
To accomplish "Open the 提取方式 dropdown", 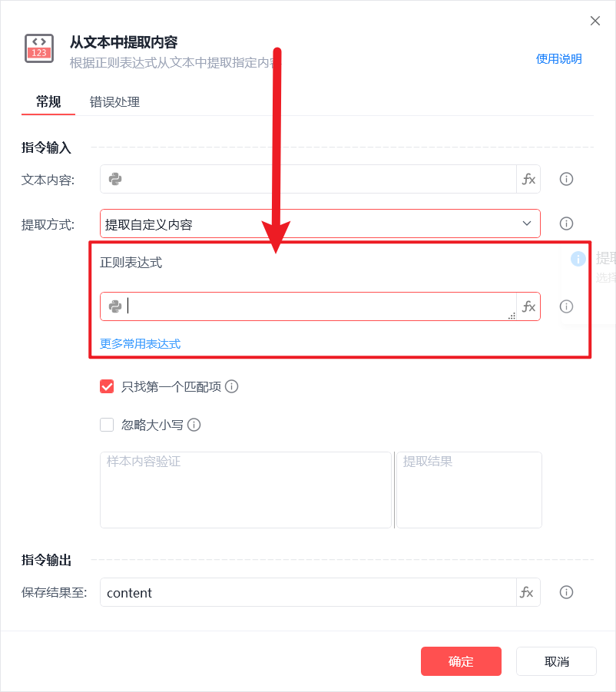I will [320, 223].
